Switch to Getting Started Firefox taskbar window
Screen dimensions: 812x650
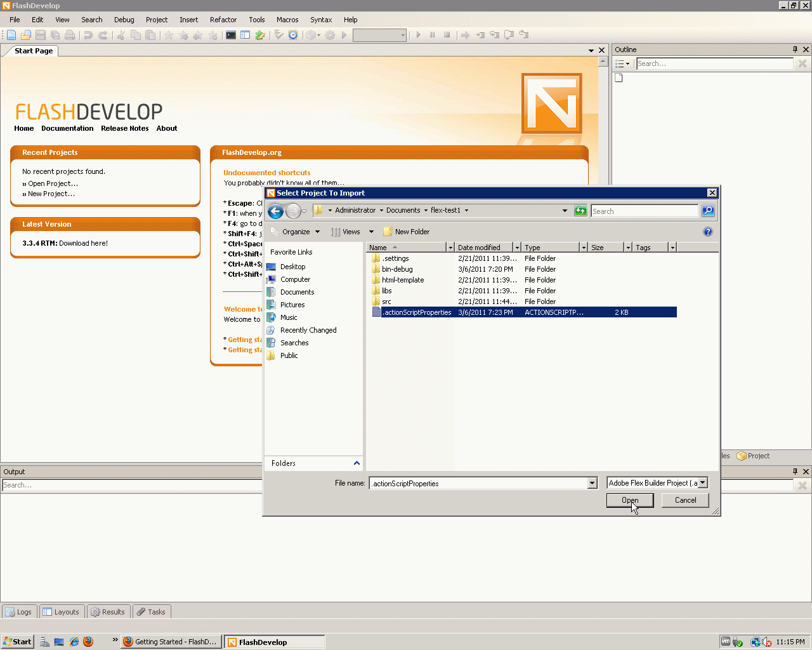pos(171,642)
